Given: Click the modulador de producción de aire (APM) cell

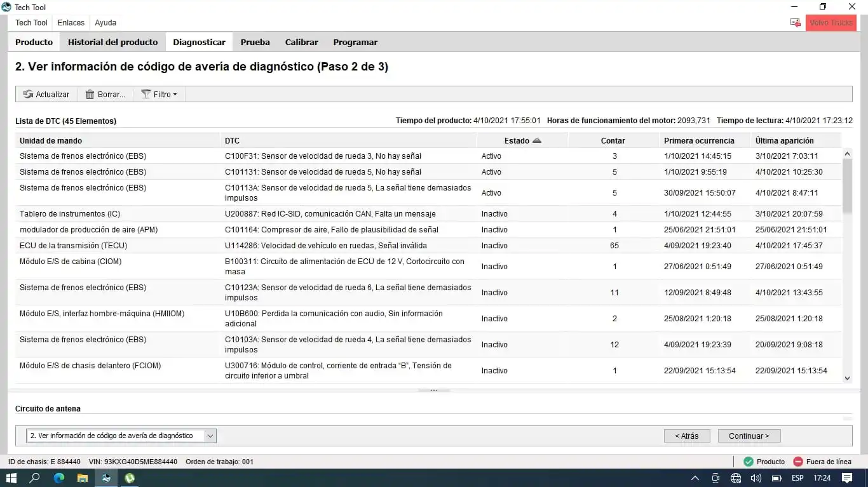Looking at the screenshot, I should click(88, 230).
